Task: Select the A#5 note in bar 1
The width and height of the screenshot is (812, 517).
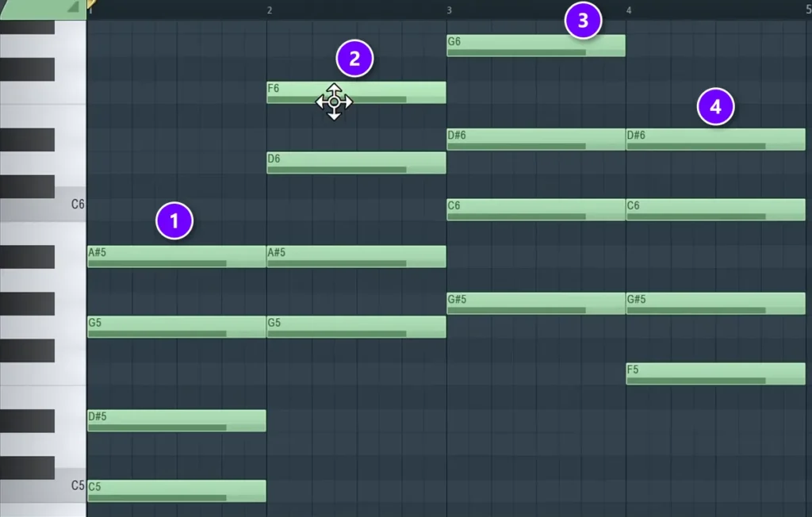Action: click(x=177, y=256)
